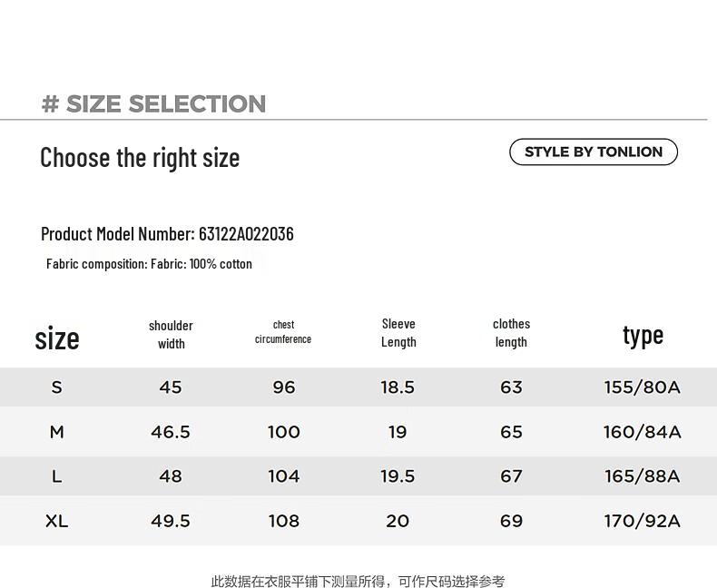Click chest value 104 in L row
This screenshot has width=717, height=588.
point(283,476)
